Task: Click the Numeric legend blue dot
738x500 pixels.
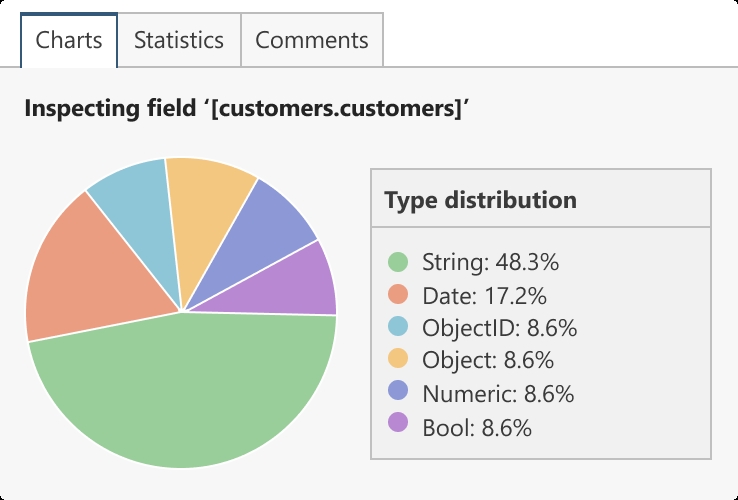Action: pos(398,391)
